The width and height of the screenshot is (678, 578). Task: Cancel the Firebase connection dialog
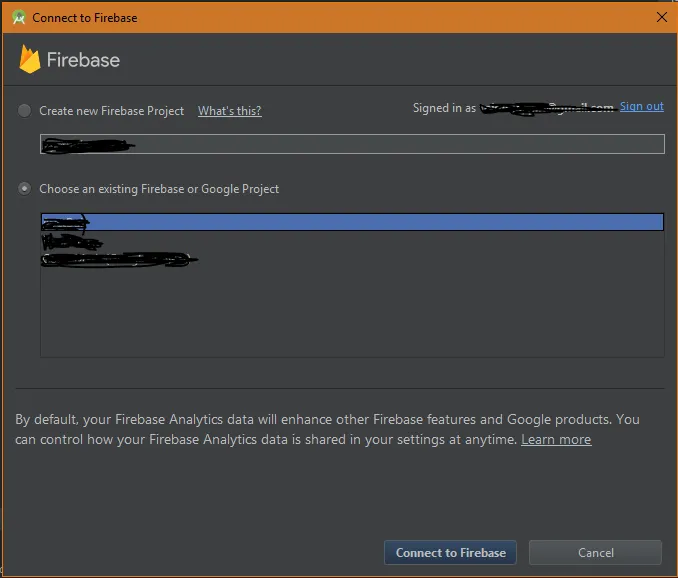click(x=595, y=552)
